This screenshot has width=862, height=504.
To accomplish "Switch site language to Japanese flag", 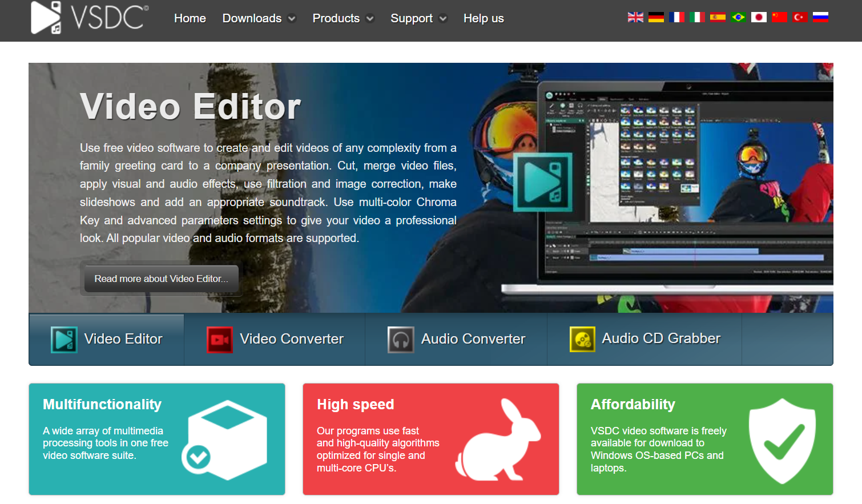I will 759,17.
